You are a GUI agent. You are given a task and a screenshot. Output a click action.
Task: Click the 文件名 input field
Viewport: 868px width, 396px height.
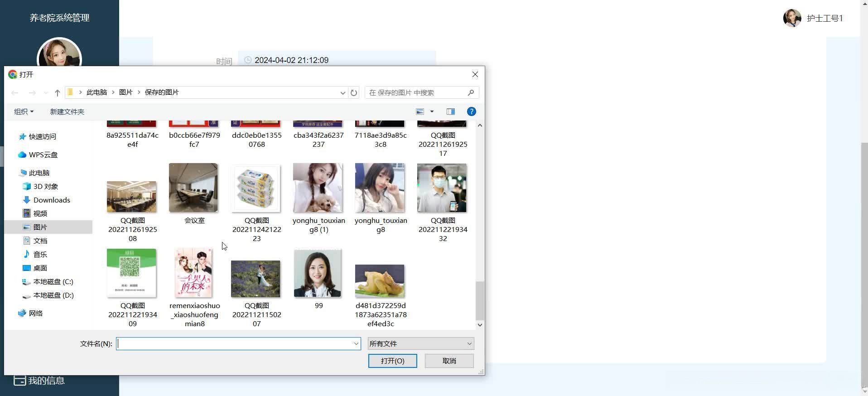tap(238, 343)
